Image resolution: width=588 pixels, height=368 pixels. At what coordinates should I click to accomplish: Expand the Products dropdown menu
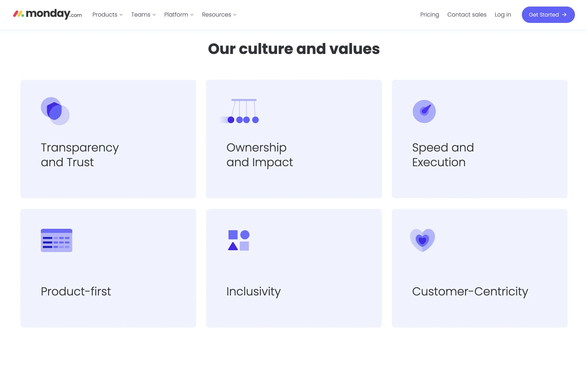107,15
